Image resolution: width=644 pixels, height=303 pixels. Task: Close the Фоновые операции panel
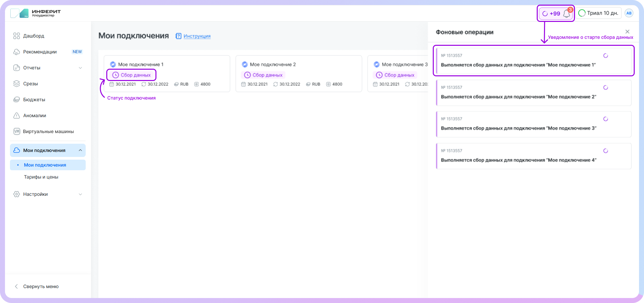click(x=627, y=32)
